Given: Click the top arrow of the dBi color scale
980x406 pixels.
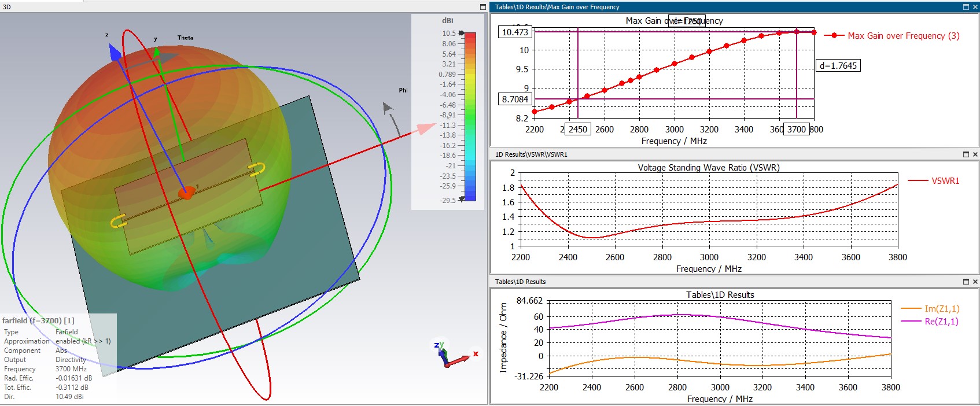Looking at the screenshot, I should point(461,33).
